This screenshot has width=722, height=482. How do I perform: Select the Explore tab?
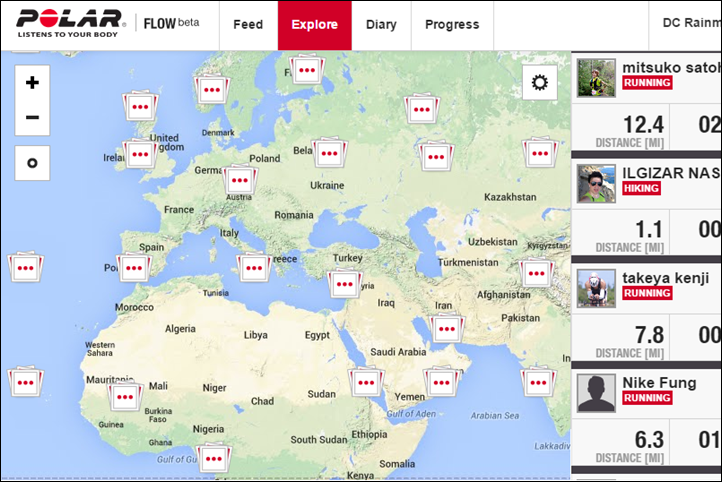pyautogui.click(x=314, y=25)
